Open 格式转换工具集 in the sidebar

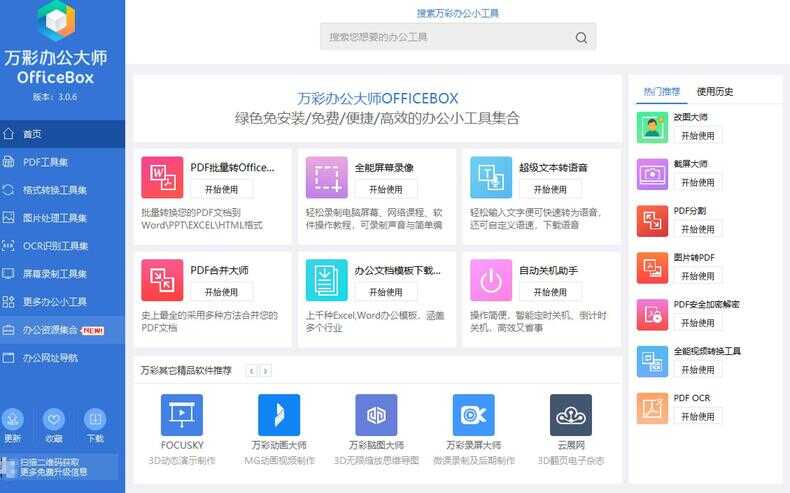(x=62, y=190)
